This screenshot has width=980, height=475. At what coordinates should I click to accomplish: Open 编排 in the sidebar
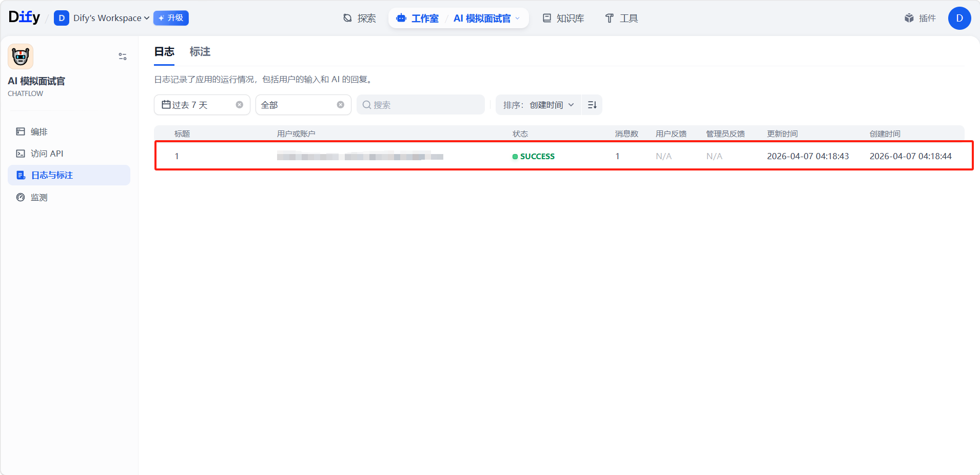39,131
